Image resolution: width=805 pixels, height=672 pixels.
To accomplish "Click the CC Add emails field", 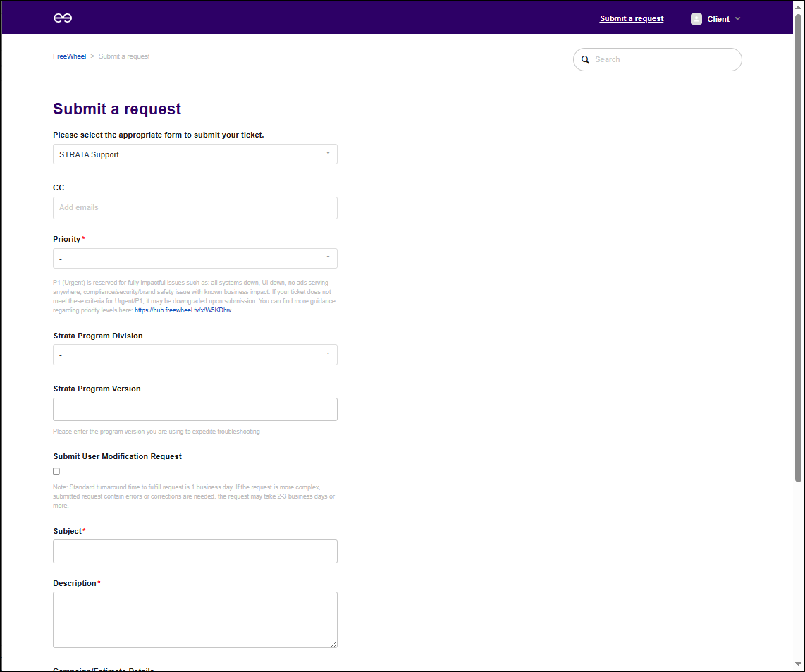I will 195,207.
